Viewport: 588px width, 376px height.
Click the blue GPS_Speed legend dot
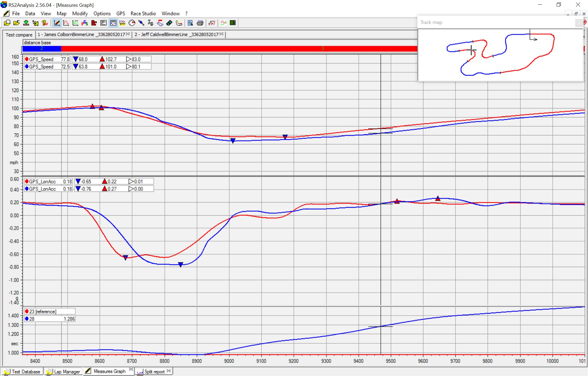27,66
